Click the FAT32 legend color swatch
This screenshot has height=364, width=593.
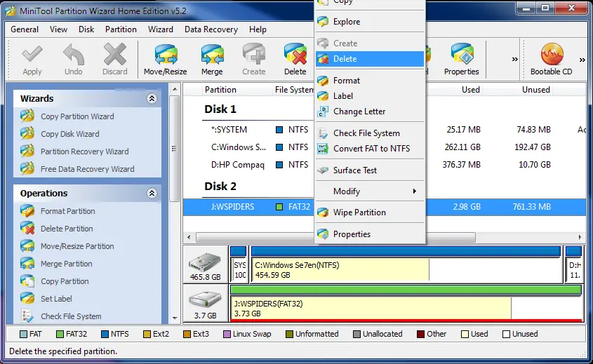point(60,334)
